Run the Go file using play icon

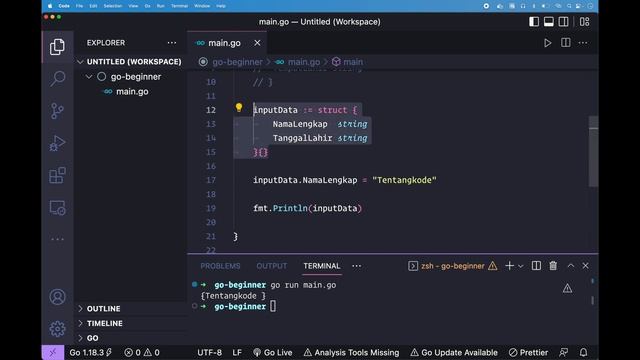click(x=547, y=43)
